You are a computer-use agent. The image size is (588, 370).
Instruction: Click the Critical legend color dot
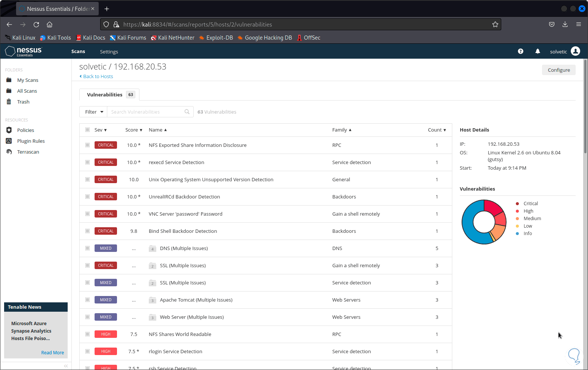(x=517, y=204)
